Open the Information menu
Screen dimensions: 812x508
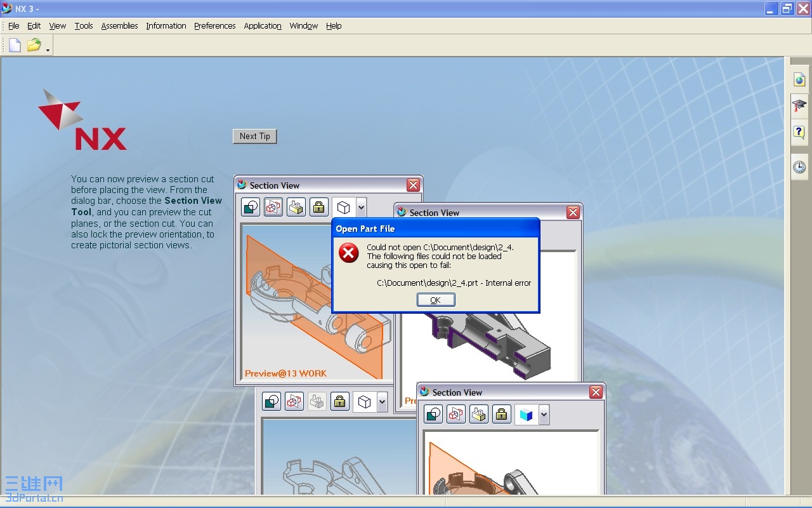[166, 26]
